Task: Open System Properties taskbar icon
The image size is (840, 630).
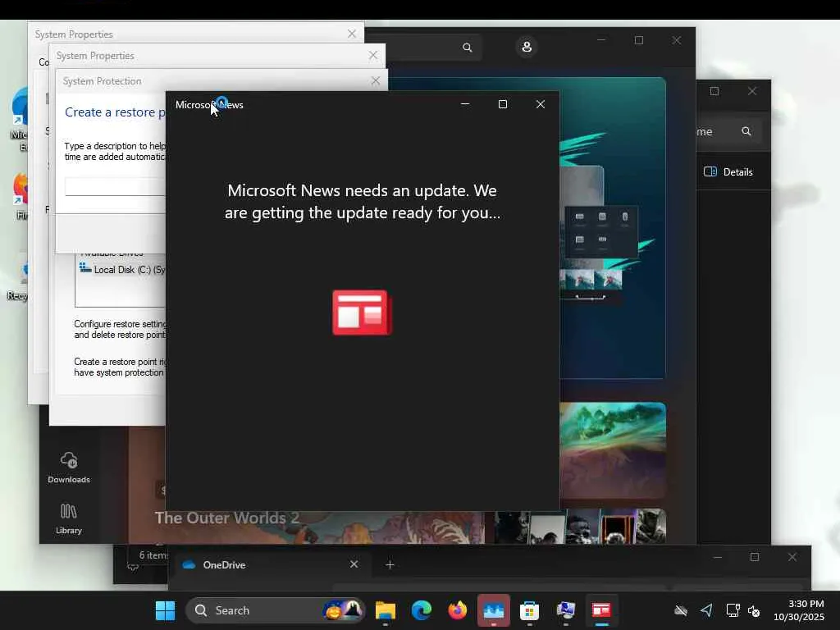Action: tap(566, 610)
